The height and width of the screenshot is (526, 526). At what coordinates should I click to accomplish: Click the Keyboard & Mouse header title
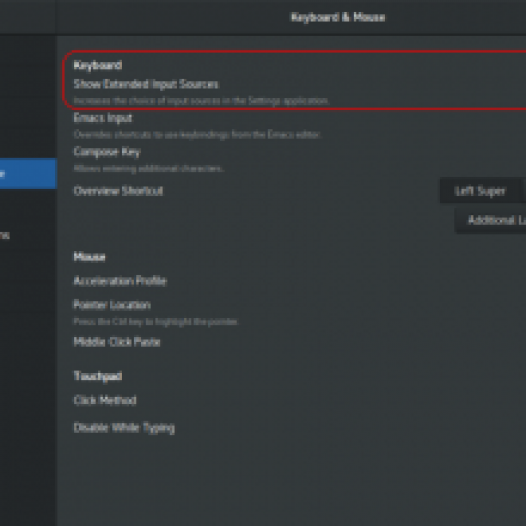338,17
